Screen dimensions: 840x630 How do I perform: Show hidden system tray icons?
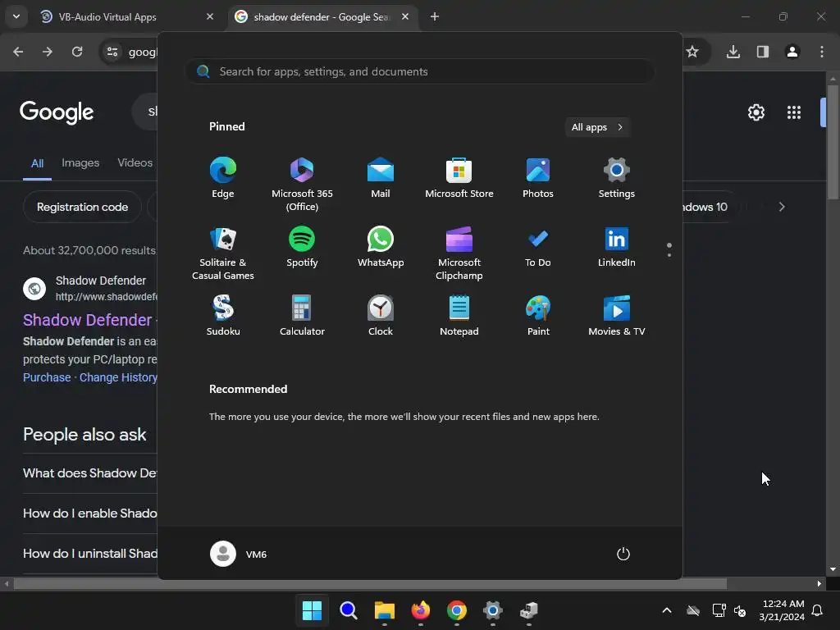coord(667,610)
